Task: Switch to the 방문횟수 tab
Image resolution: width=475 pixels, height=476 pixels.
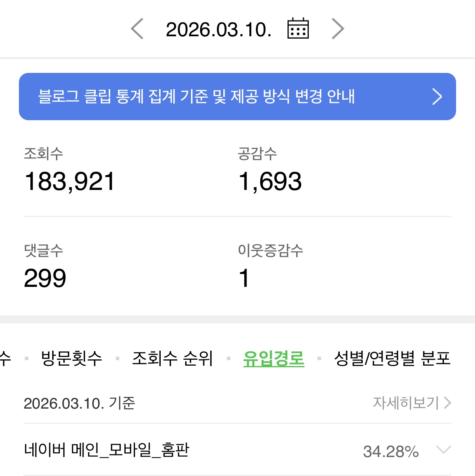Action: point(72,358)
